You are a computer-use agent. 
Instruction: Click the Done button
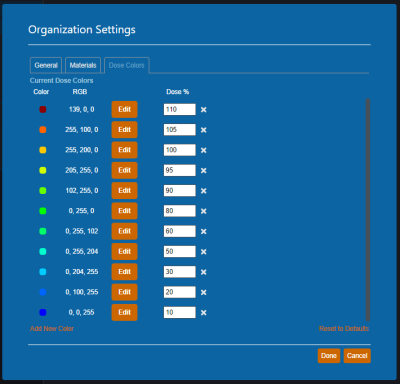(x=329, y=356)
